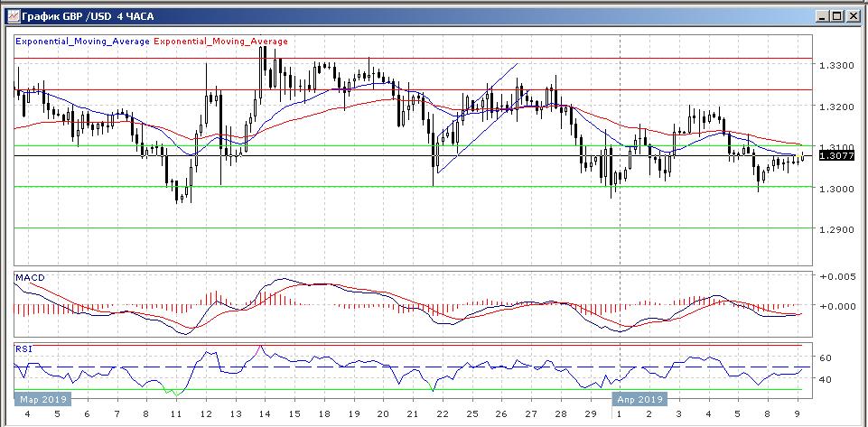Close the GBP/USD chart window

coord(853,15)
